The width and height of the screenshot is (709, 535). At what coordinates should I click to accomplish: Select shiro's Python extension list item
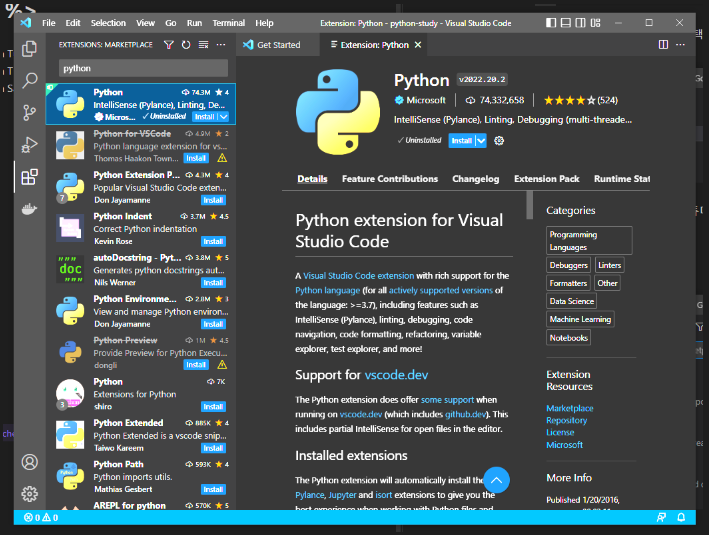(x=141, y=394)
